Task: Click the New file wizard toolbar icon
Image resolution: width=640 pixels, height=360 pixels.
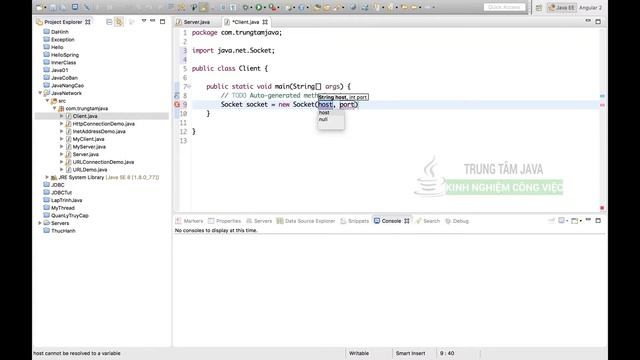Action: pyautogui.click(x=40, y=7)
